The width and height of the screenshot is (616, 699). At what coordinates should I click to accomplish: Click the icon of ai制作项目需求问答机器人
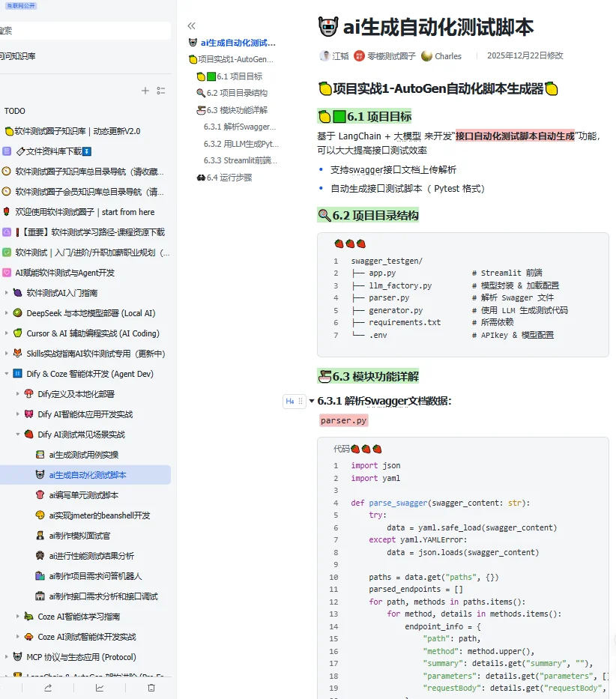point(40,576)
